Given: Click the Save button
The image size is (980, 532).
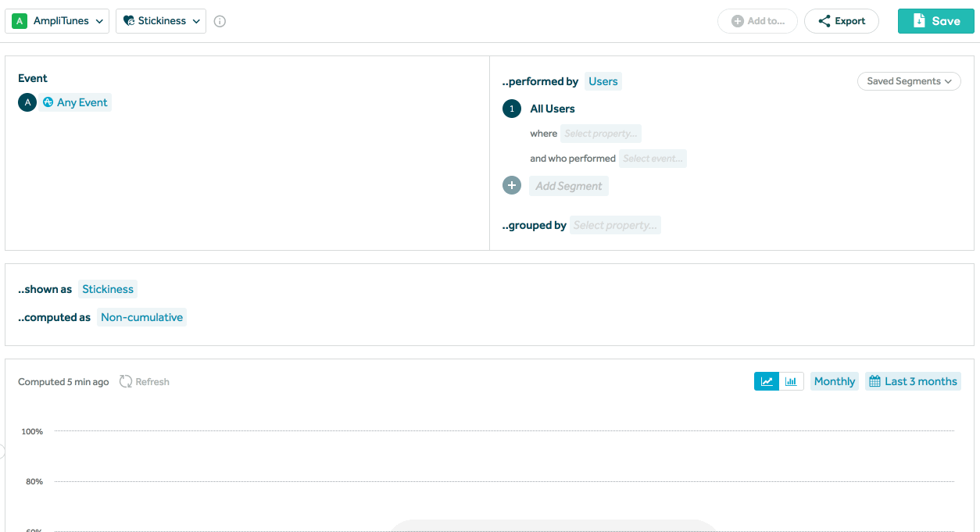Looking at the screenshot, I should (935, 21).
